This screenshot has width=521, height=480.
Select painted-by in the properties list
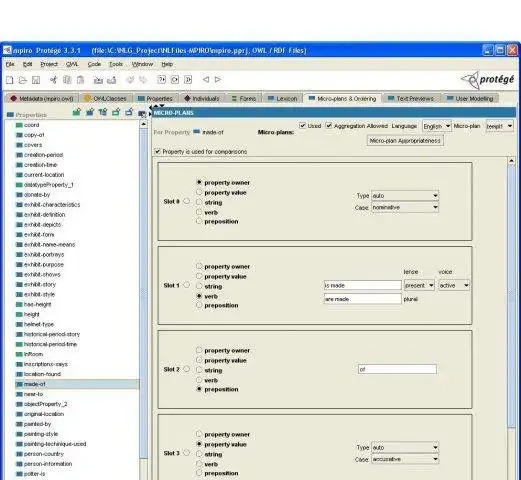[37, 424]
